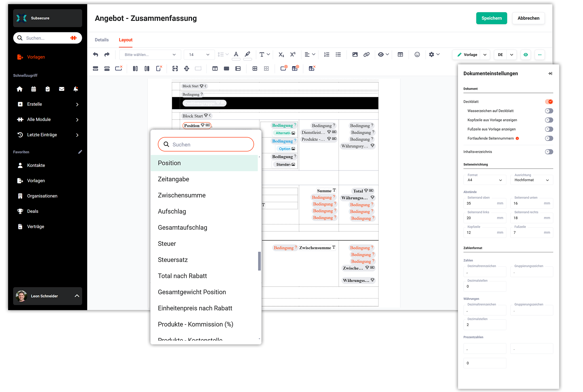
Task: Click the dropdown list scrollbar thumb
Action: (x=259, y=261)
